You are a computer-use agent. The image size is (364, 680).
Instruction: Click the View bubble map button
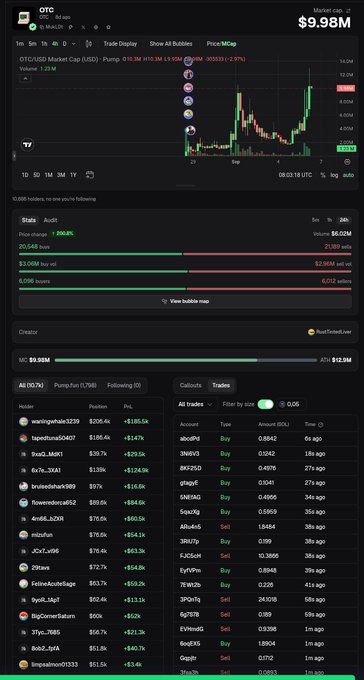[x=185, y=301]
